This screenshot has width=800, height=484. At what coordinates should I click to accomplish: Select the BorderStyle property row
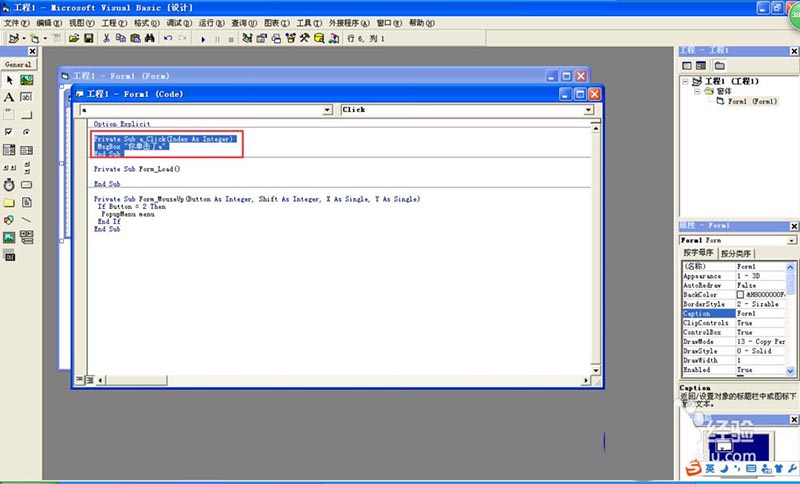[x=734, y=304]
